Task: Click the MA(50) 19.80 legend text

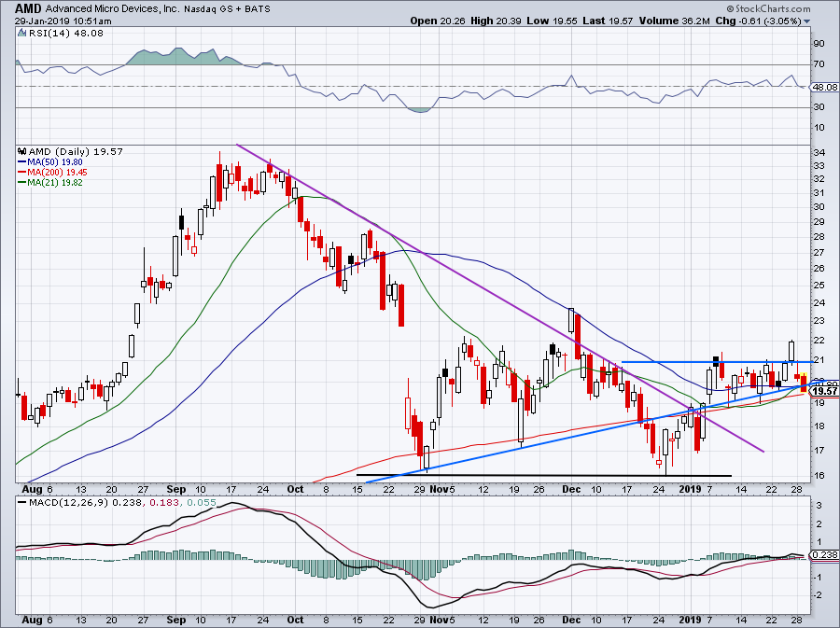Action: (55, 162)
